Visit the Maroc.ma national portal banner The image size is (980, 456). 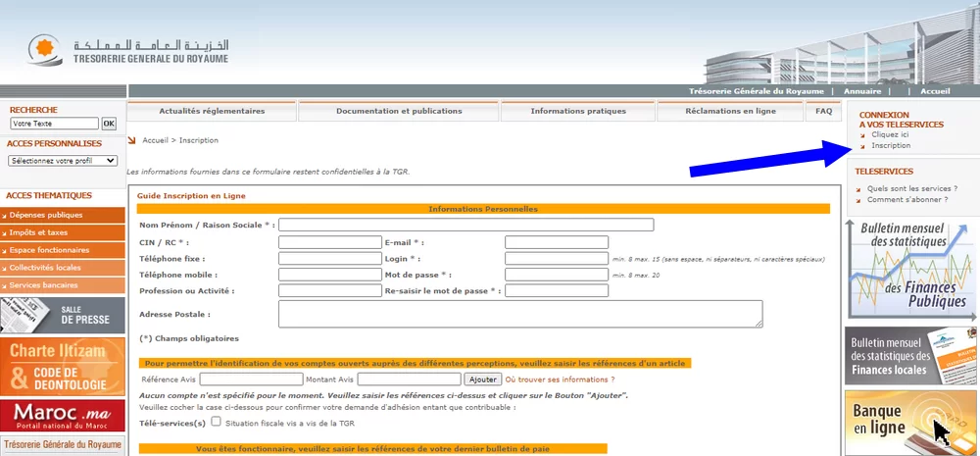pos(63,416)
